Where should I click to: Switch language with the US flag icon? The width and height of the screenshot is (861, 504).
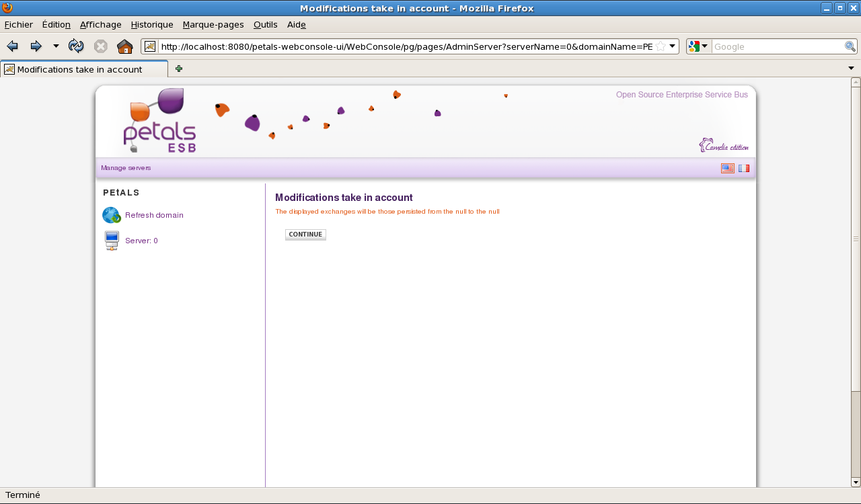point(727,168)
